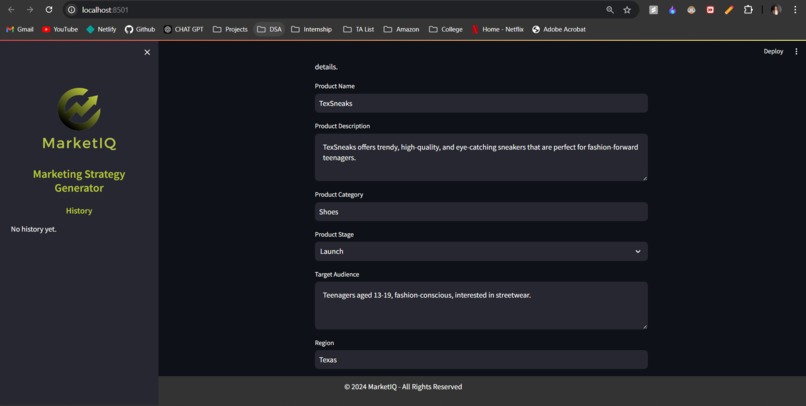Open the Product Stage dropdown showing Launch
Image resolution: width=806 pixels, height=406 pixels.
point(481,251)
